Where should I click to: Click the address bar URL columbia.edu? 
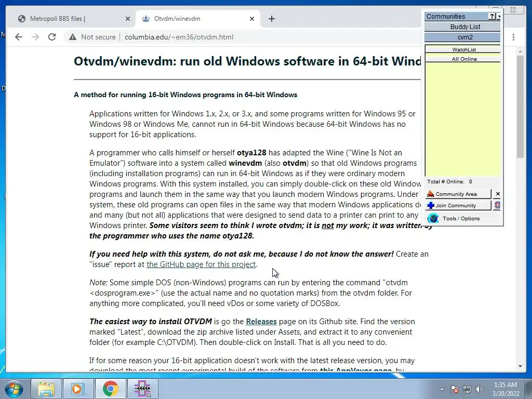click(179, 37)
